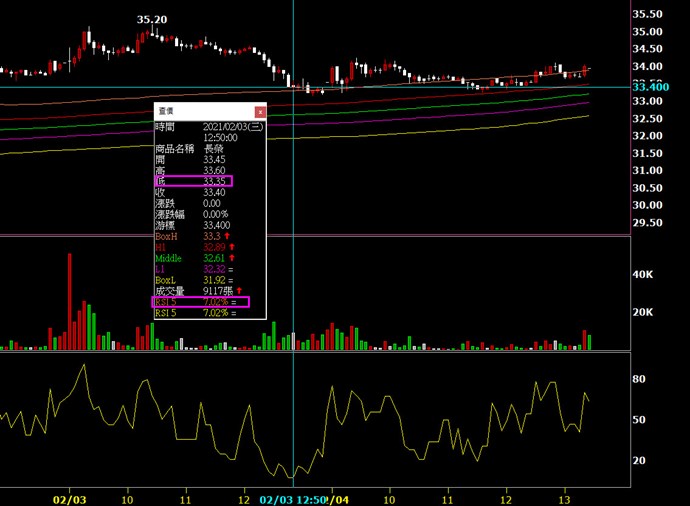This screenshot has height=506, width=690.
Task: Click the 開 33.45 opening price row
Action: tap(200, 159)
